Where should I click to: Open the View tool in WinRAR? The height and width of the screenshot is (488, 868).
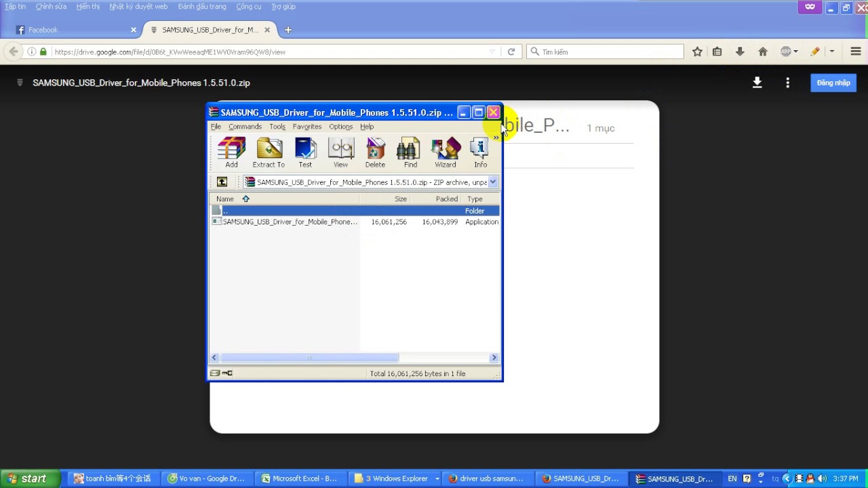point(340,152)
